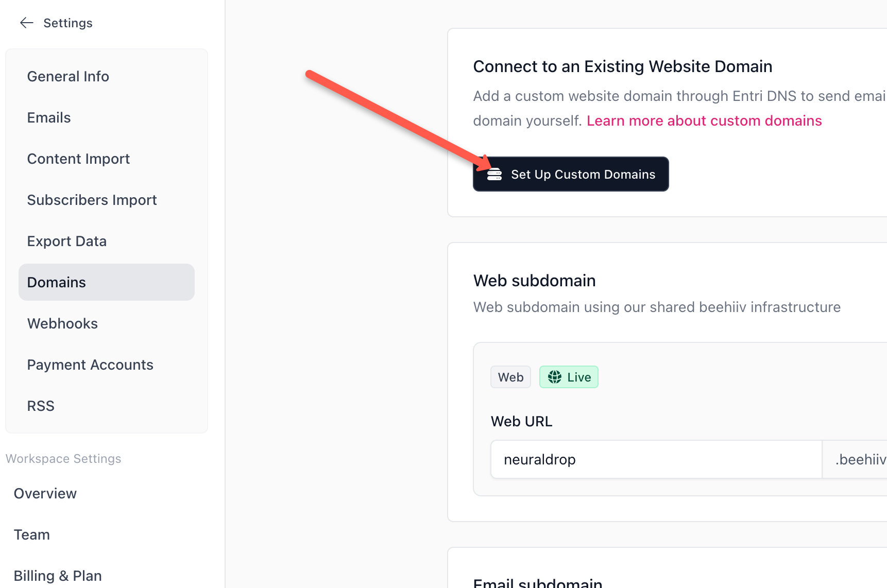Open Billing & Plan settings

click(57, 575)
